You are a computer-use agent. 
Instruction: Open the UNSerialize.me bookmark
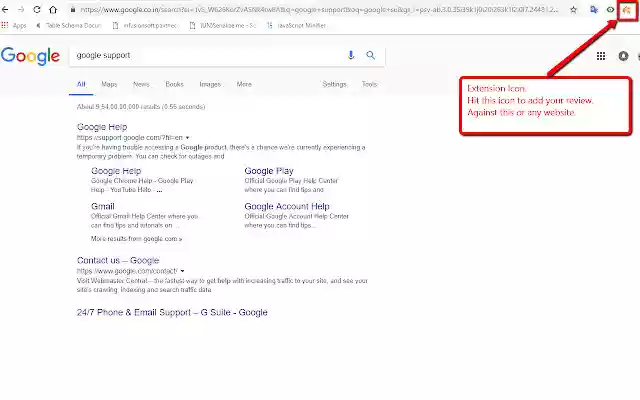point(223,25)
